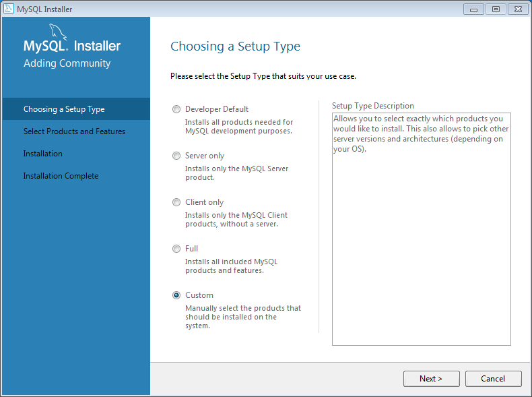
Task: Close the MySQL Installer window
Action: [518, 9]
